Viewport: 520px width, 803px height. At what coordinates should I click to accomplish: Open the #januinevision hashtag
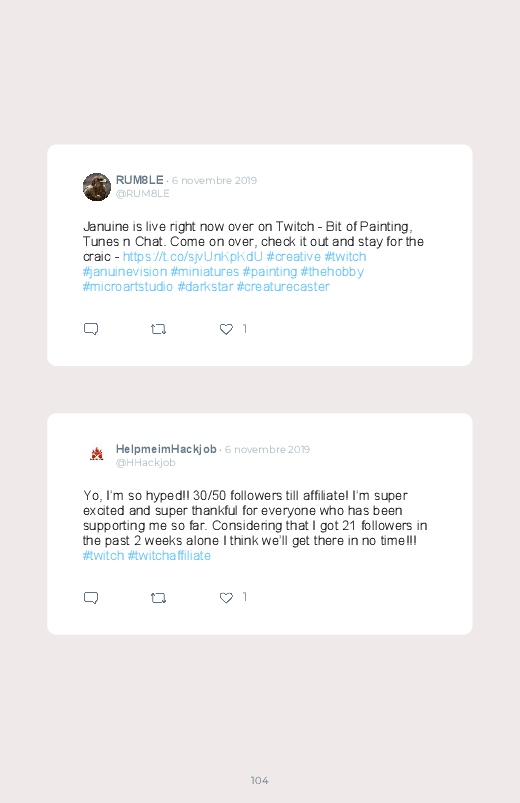coord(125,271)
